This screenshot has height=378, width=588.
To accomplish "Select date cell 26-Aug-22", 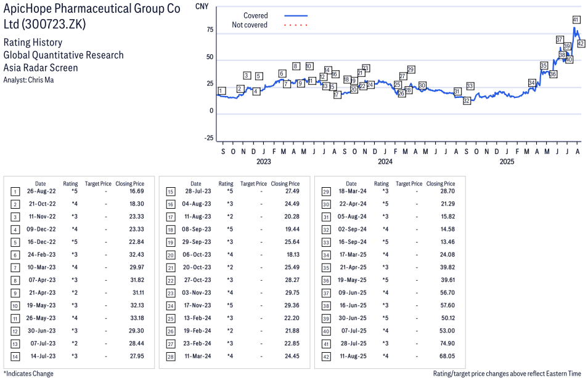I will click(x=41, y=191).
